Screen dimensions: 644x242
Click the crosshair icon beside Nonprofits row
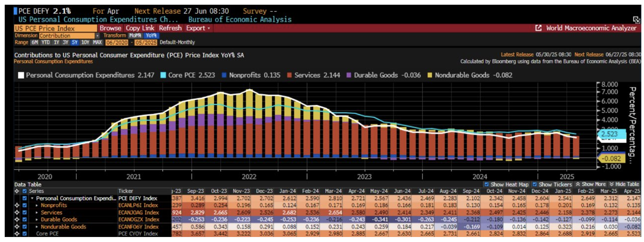click(17, 205)
